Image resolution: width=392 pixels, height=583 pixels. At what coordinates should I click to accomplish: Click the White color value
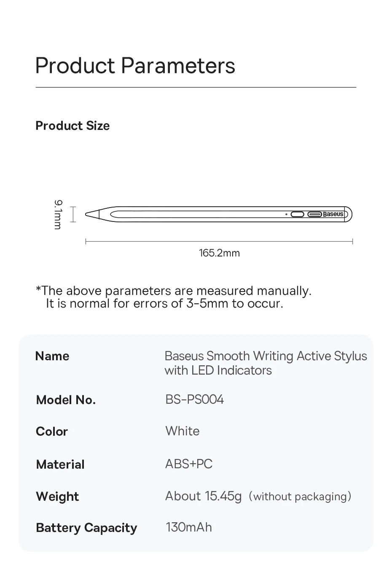click(183, 431)
